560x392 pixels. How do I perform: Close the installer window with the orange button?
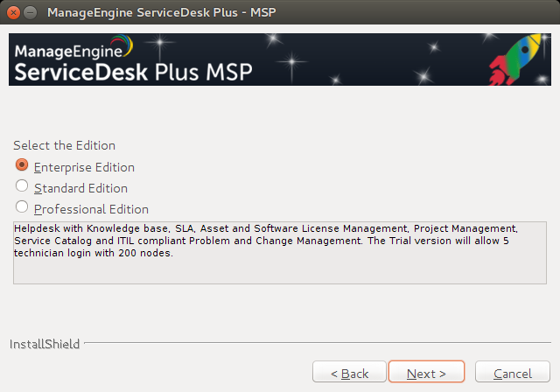click(13, 13)
